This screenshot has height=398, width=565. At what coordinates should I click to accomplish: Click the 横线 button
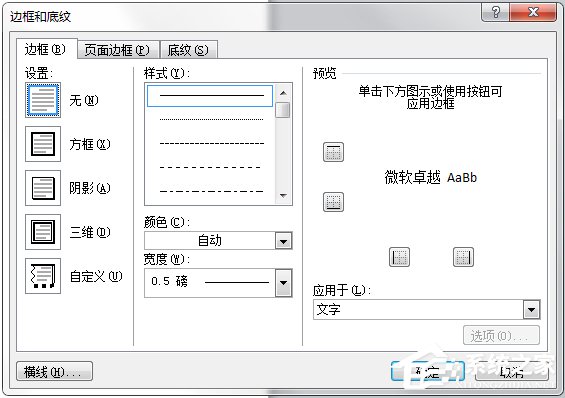coord(54,371)
